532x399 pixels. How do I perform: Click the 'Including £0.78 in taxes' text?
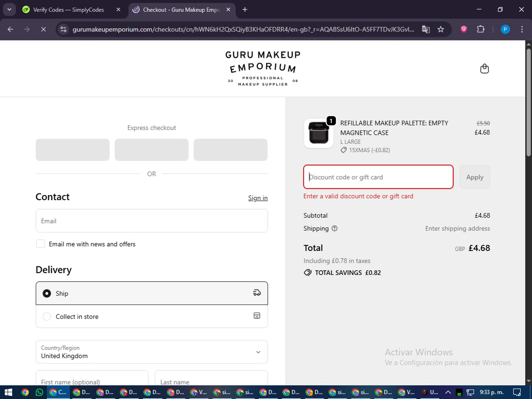coord(337,261)
